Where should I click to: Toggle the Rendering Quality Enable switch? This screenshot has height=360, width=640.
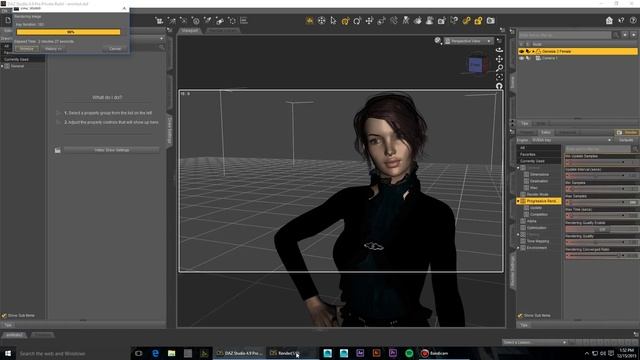pyautogui.click(x=602, y=229)
